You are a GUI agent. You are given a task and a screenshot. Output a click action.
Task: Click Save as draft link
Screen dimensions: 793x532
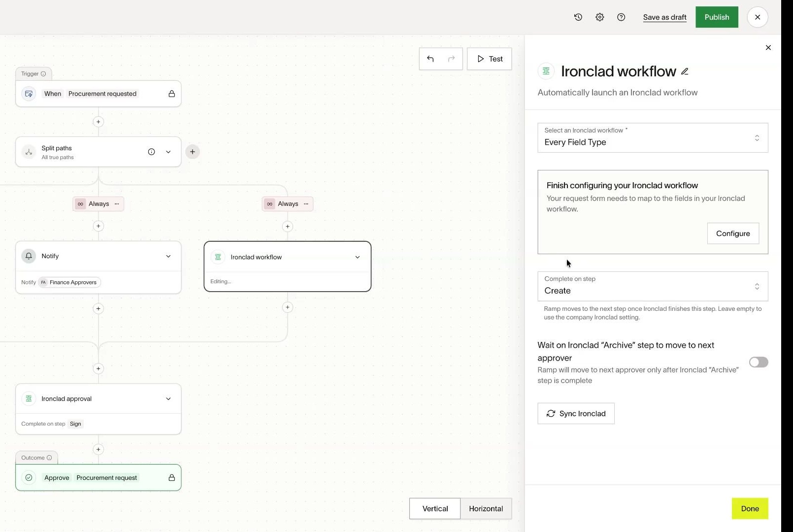[x=664, y=17]
